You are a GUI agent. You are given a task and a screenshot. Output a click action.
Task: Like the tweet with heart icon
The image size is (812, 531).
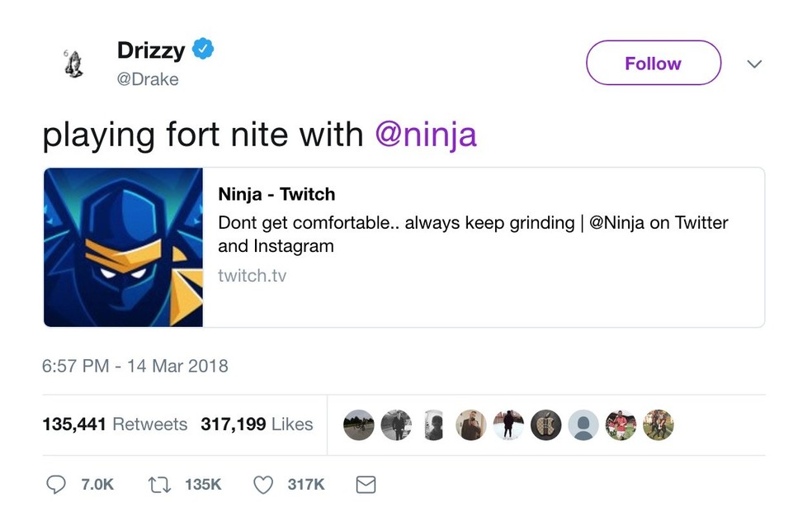click(x=262, y=484)
